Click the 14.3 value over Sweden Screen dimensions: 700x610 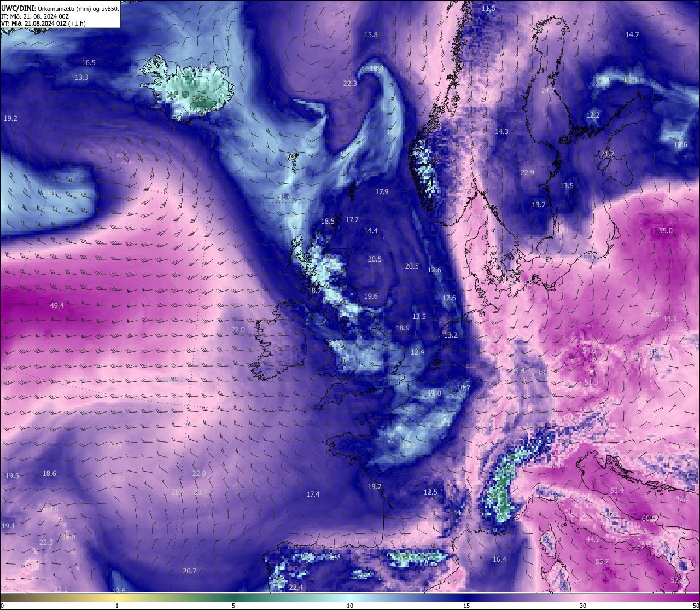(501, 132)
